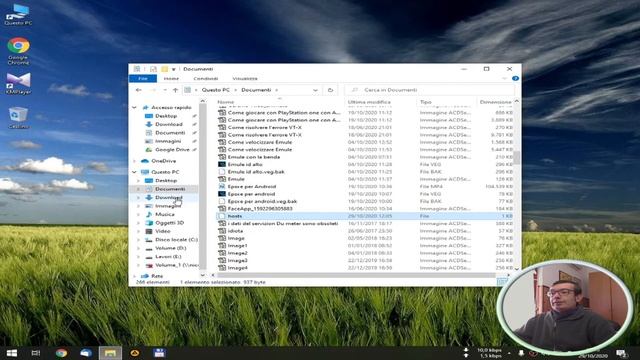Screen dimensions: 640x360
Task: Open Immagini under Accesso rapido
Action: [168, 141]
